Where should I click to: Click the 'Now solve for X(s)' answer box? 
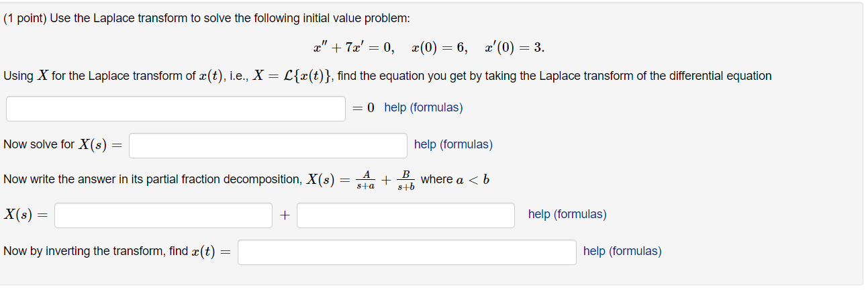(x=268, y=145)
